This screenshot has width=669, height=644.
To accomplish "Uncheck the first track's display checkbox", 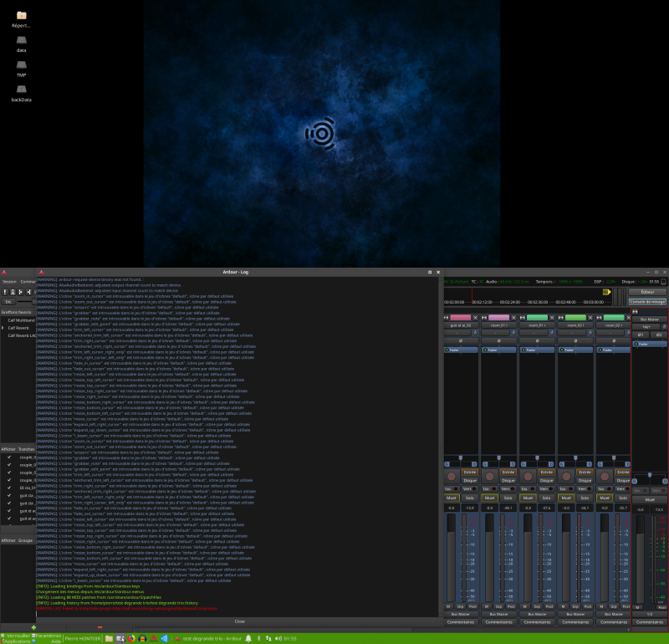I will point(8,457).
